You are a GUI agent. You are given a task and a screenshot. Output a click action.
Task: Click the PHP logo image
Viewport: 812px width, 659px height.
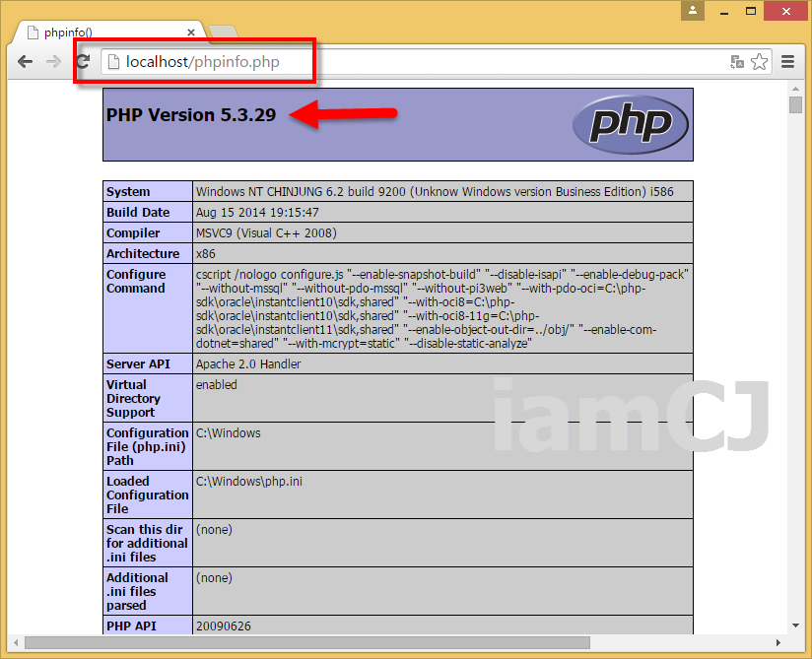(631, 124)
